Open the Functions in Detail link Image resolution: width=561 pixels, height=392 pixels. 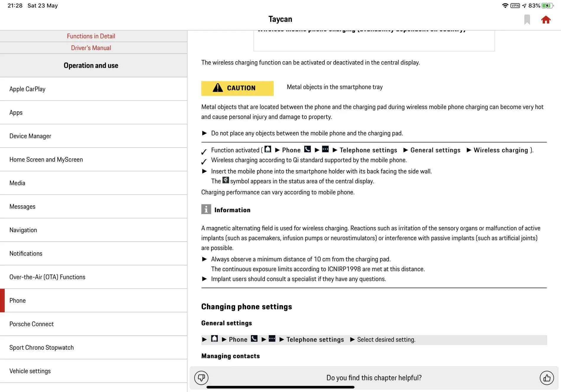point(91,36)
